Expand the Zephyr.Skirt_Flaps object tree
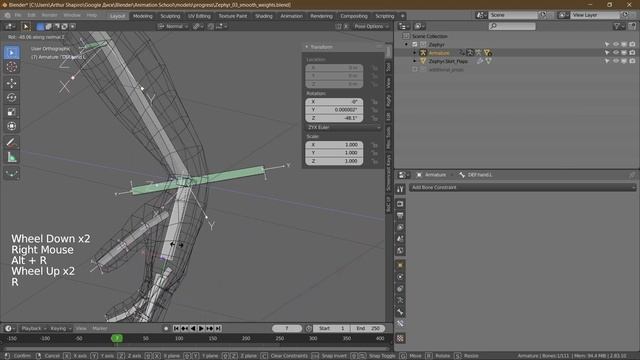 pos(415,61)
